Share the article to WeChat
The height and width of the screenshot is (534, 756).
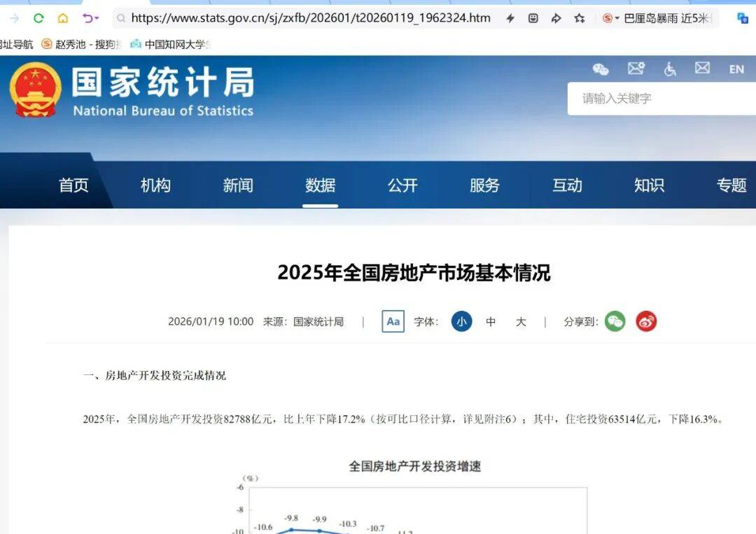pos(615,321)
